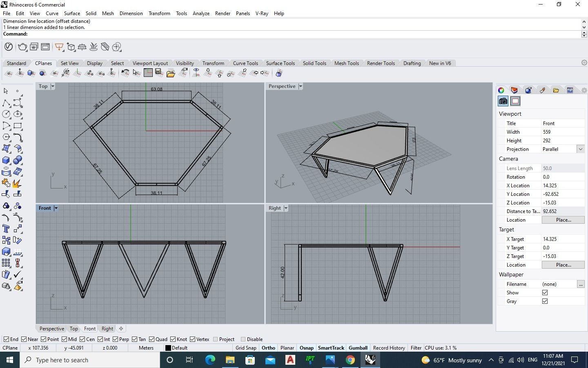Enable the Project osnap checkbox
588x368 pixels.
(x=216, y=339)
